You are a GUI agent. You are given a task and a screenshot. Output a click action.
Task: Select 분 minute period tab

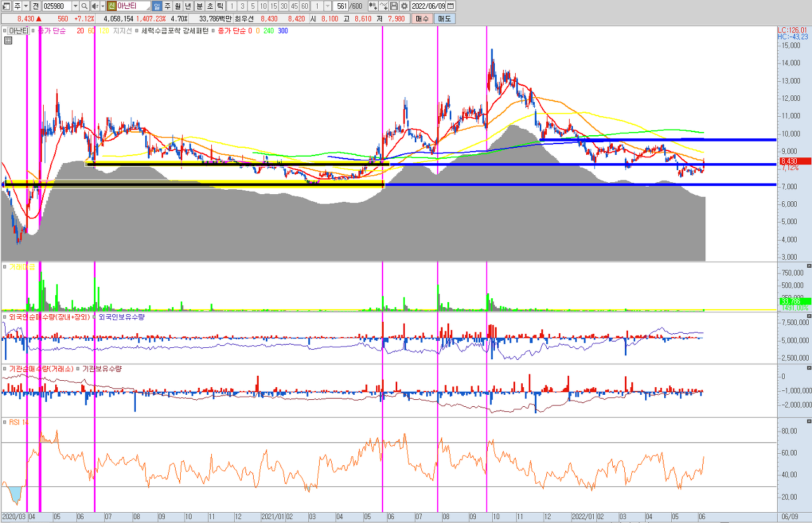click(200, 6)
